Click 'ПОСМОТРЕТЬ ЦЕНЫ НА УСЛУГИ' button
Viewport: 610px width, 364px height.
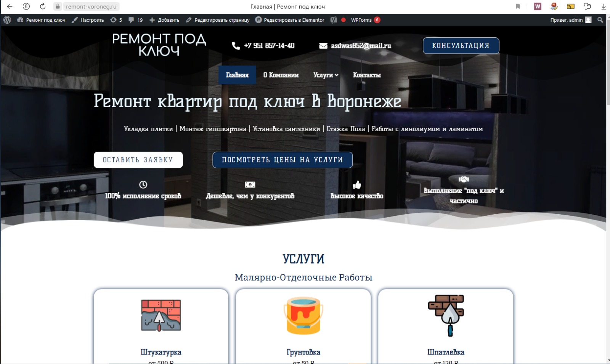(x=283, y=160)
